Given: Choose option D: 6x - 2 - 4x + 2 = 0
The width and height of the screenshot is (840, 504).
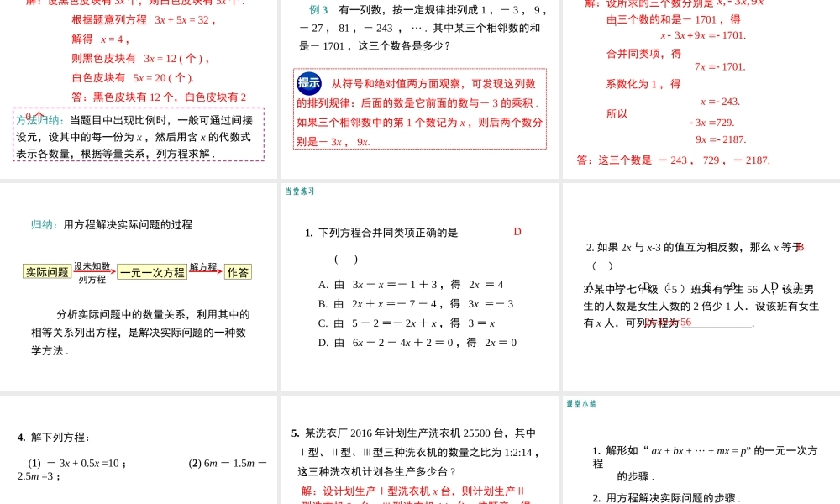Looking at the screenshot, I should click(x=417, y=343).
